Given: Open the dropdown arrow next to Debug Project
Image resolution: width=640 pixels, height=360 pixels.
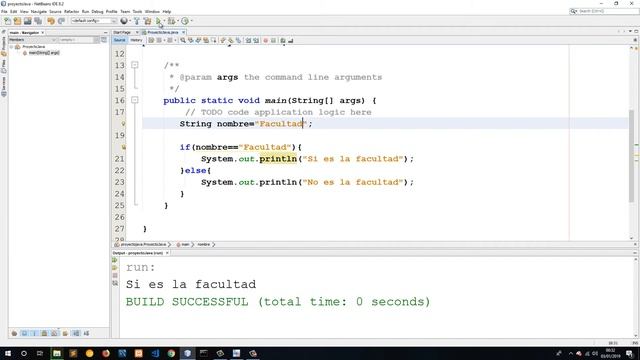Looking at the screenshot, I should [178, 21].
